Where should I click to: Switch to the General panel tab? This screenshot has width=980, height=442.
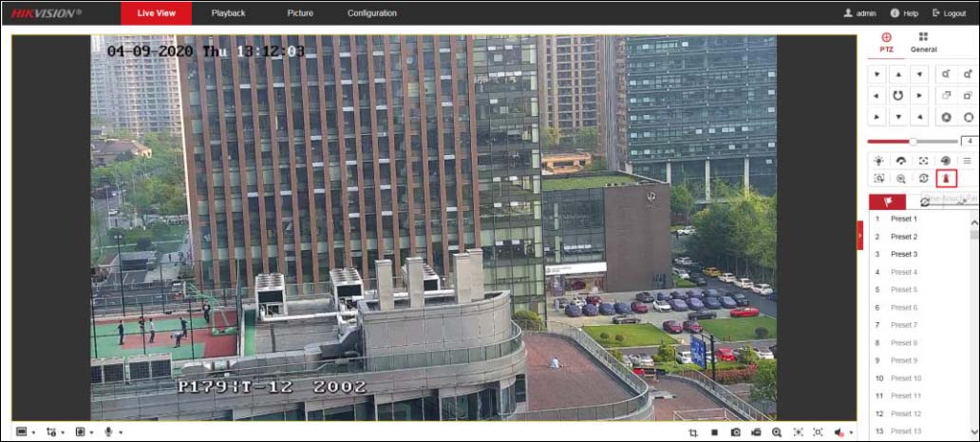[923, 42]
